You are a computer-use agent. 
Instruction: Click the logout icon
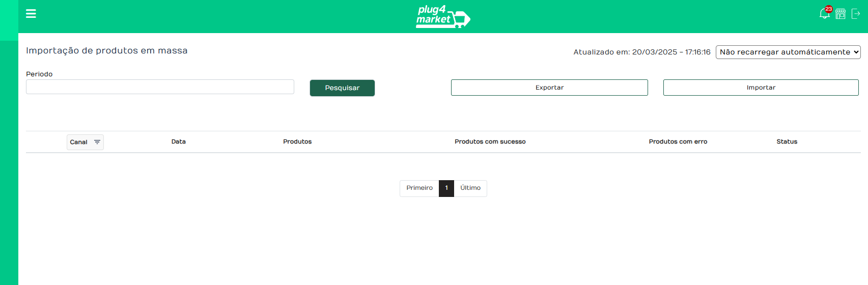(856, 14)
